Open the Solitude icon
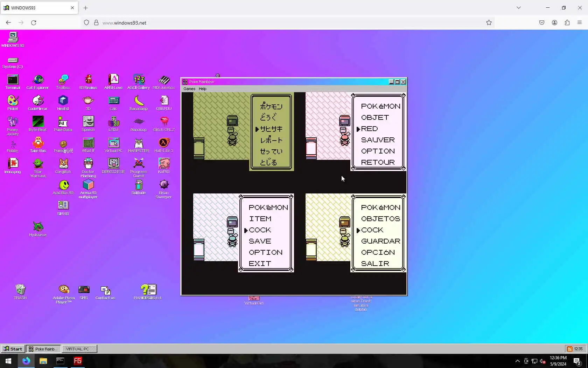This screenshot has height=368, width=588. 139,187
